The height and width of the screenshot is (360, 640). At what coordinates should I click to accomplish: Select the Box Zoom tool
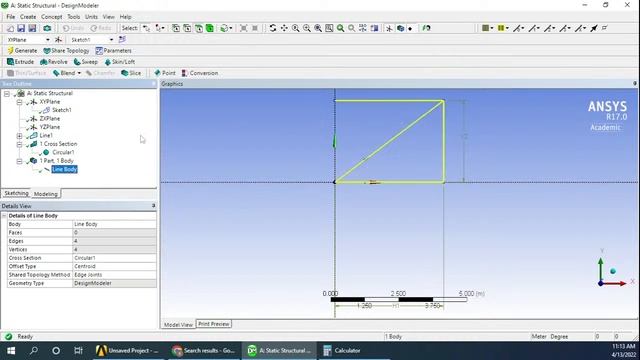click(307, 28)
